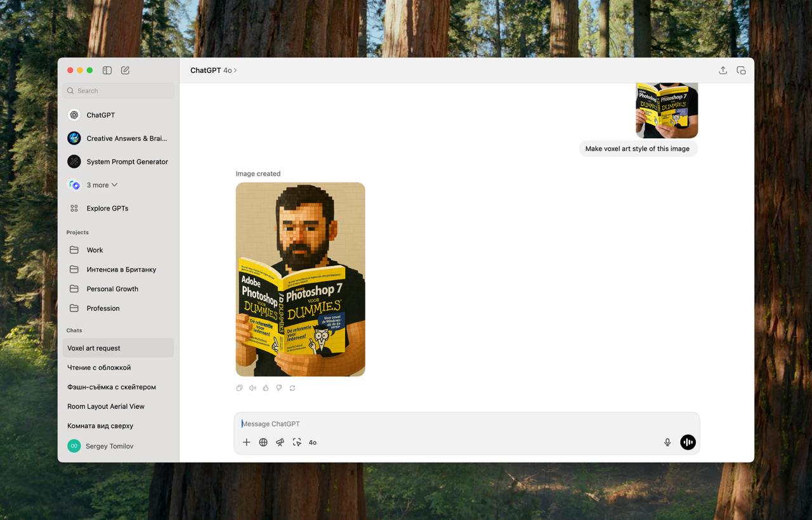Open the 'Чтение с обложкой' chat
Viewport: 812px width, 520px height.
click(118, 367)
